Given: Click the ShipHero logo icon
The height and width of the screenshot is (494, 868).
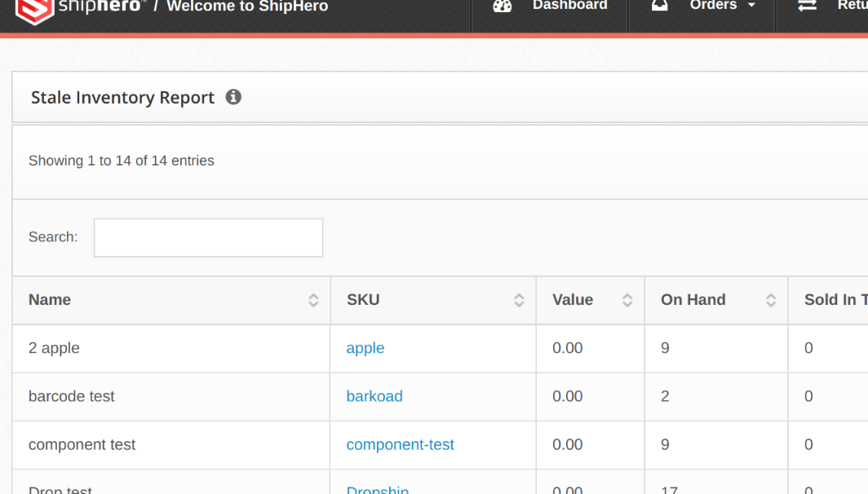Looking at the screenshot, I should 34,8.
